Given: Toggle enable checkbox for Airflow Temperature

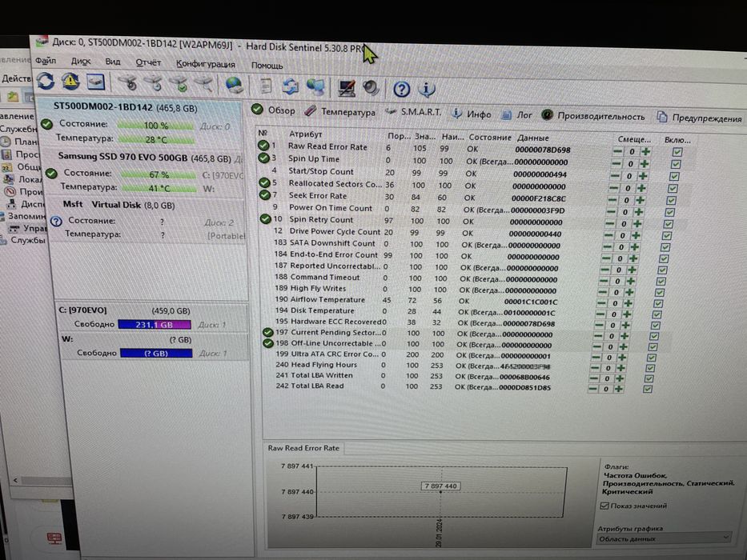Looking at the screenshot, I should click(658, 303).
